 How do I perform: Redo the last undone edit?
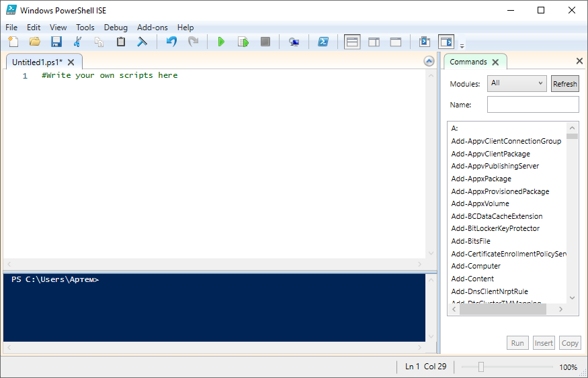click(x=193, y=42)
